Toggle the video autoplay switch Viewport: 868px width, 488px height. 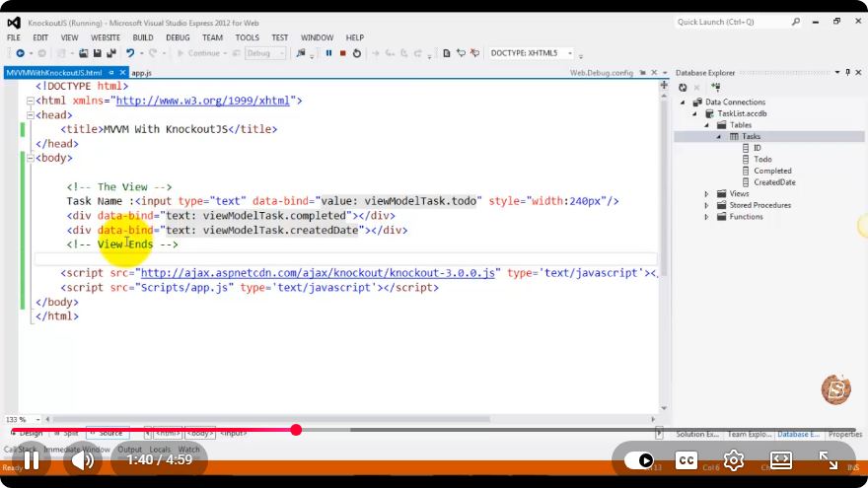click(x=639, y=460)
